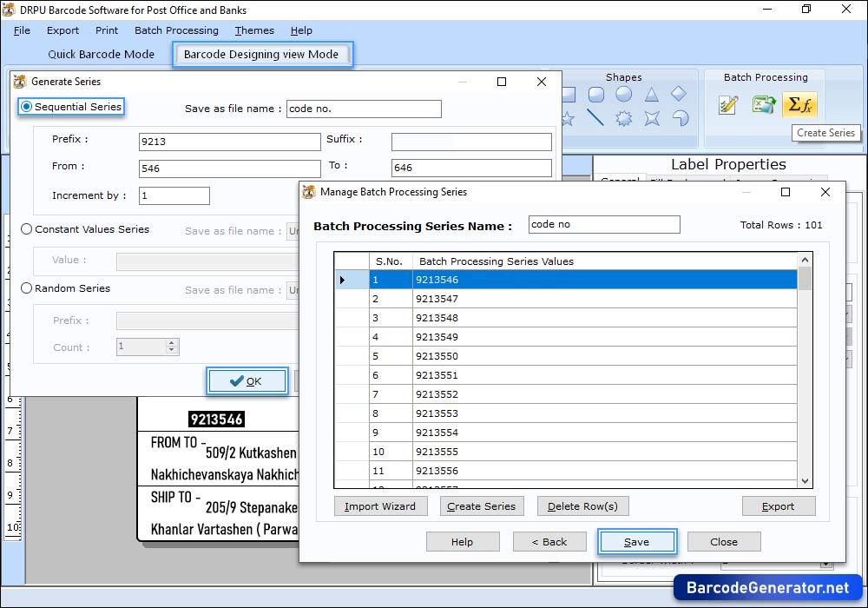Select the rounded rectangle shape tool
Image resolution: width=868 pixels, height=608 pixels.
click(595, 95)
